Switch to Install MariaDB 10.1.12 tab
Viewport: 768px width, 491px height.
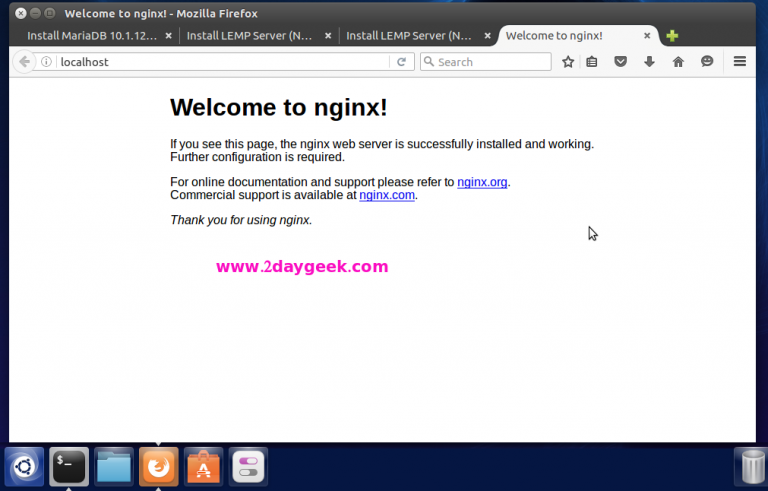click(91, 36)
